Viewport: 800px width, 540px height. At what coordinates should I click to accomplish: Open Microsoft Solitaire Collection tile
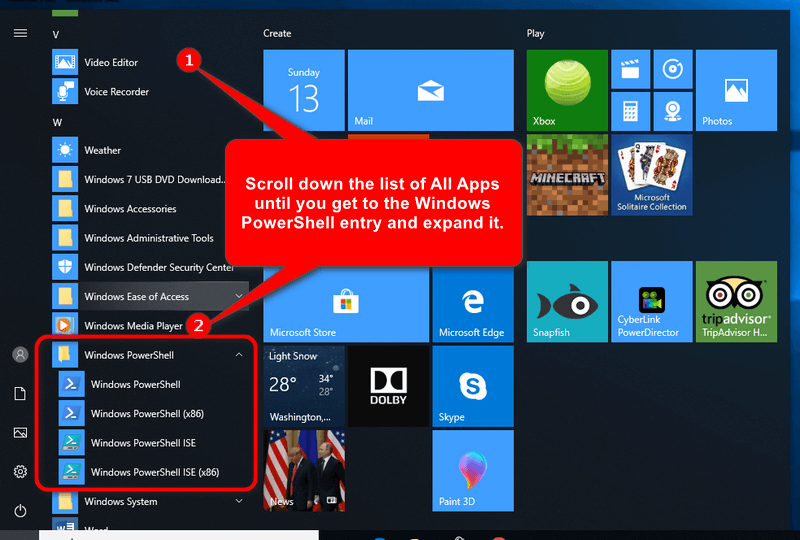point(652,175)
